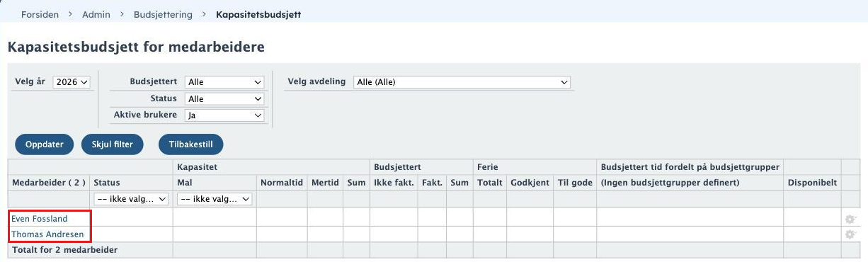The height and width of the screenshot is (262, 868).
Task: Click the 'Kapasitetsbudsjett for medarbeidere' heading
Action: pos(136,47)
